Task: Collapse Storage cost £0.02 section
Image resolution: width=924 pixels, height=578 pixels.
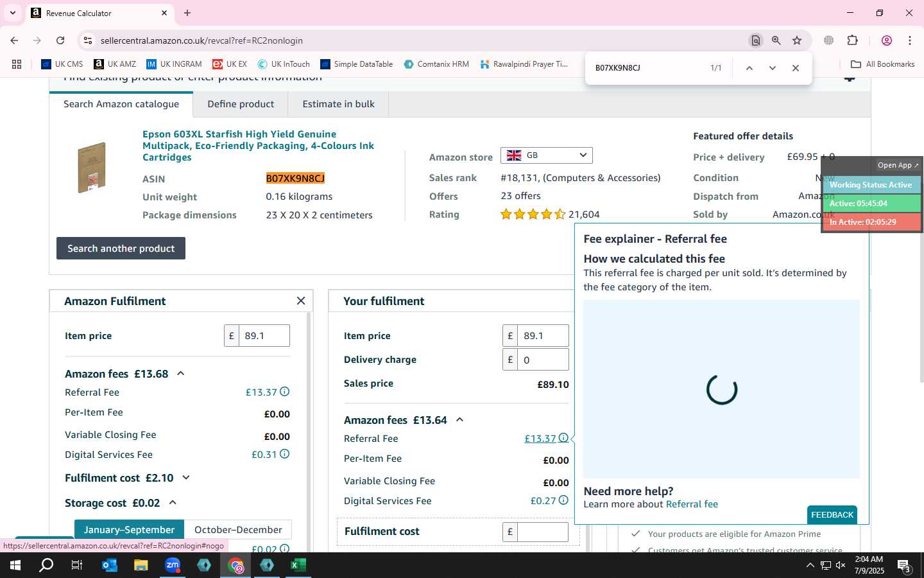Action: click(173, 502)
